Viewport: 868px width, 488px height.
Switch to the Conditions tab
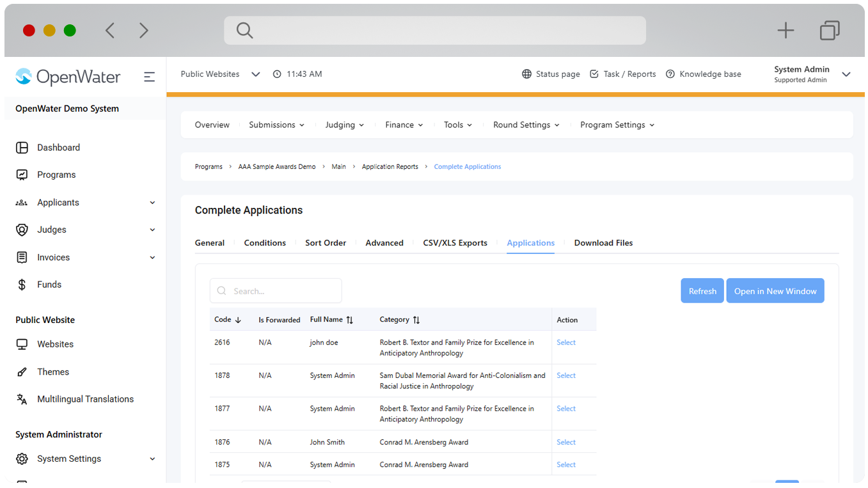(265, 243)
